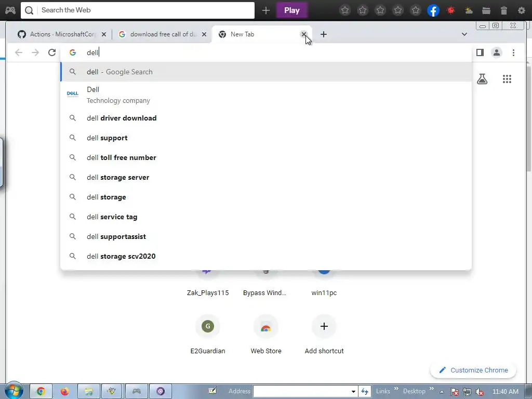Viewport: 532px width, 399px height.
Task: Toggle the Chrome side panel icon
Action: [480, 52]
